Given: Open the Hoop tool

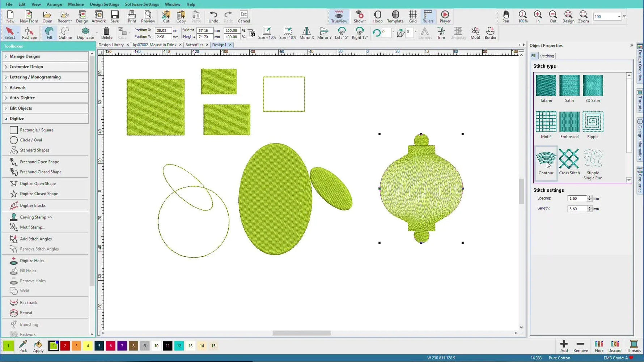Looking at the screenshot, I should (377, 17).
